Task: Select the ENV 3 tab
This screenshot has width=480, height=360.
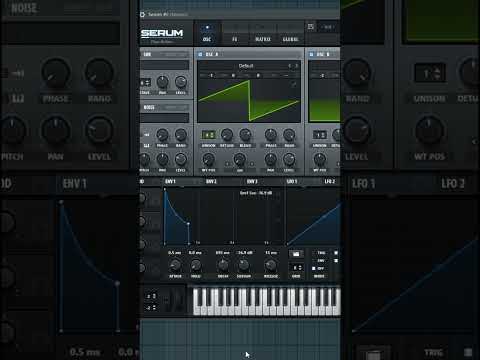Action: click(x=252, y=181)
